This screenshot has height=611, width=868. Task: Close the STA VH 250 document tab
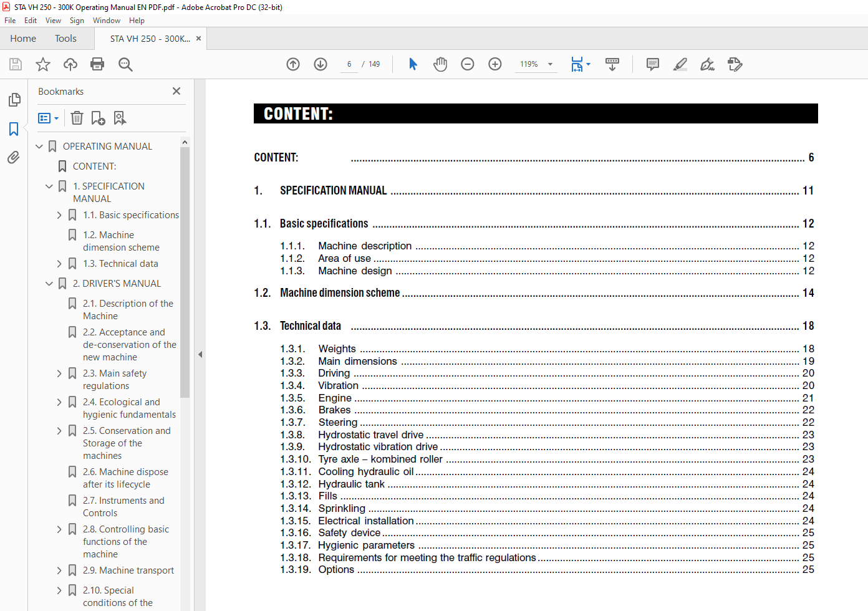(x=198, y=39)
